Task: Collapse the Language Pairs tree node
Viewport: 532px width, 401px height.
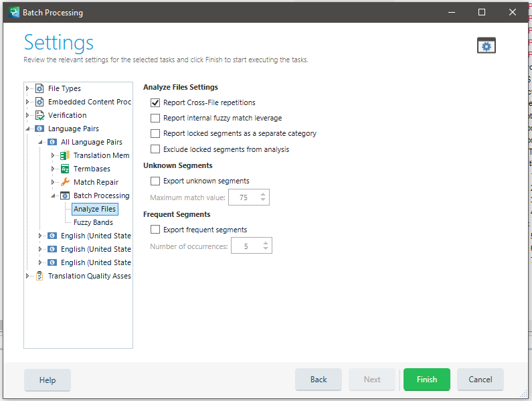Action: tap(28, 129)
